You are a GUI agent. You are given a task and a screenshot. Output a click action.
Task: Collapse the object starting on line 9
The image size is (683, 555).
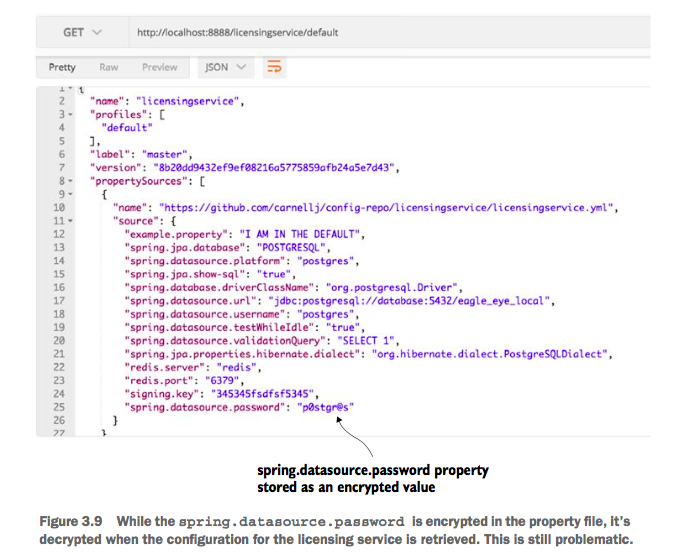pyautogui.click(x=70, y=195)
